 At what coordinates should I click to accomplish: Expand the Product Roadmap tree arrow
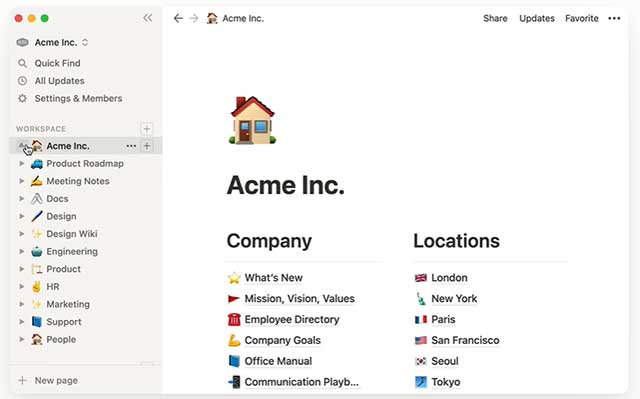[22, 164]
